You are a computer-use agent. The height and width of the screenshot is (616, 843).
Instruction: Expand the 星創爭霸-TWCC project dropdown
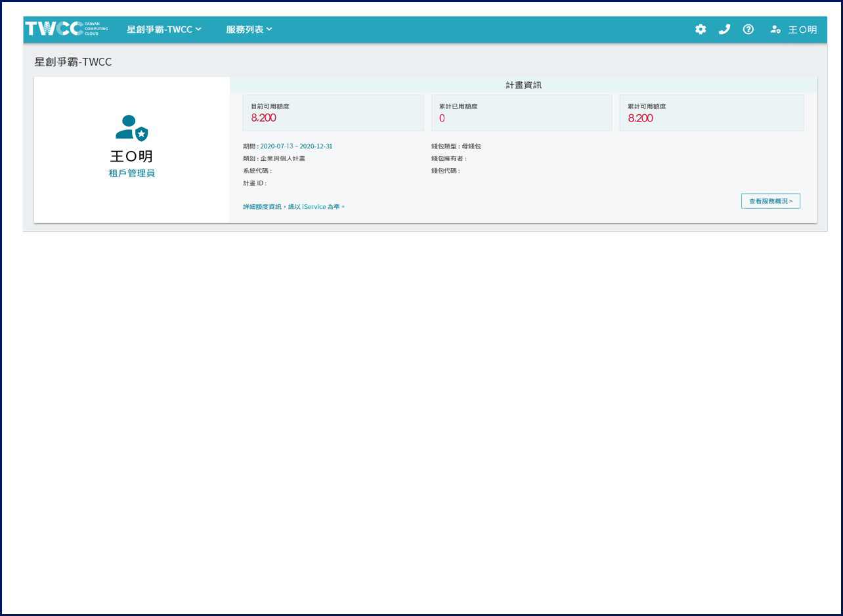[x=164, y=30]
